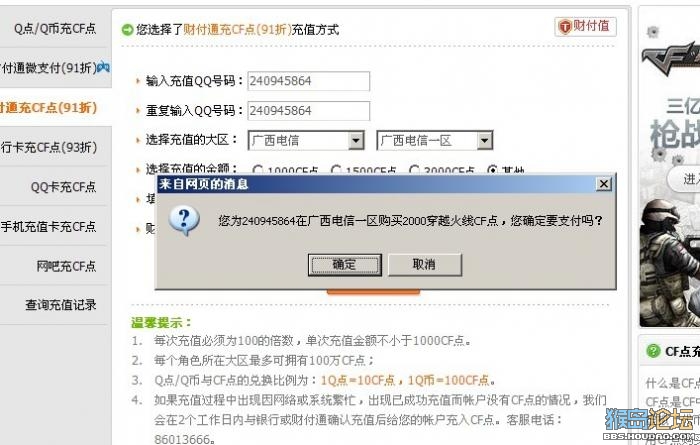This screenshot has height=445, width=700.
Task: Open the Q点/Q币充CF点 sidebar tab
Action: 55,29
